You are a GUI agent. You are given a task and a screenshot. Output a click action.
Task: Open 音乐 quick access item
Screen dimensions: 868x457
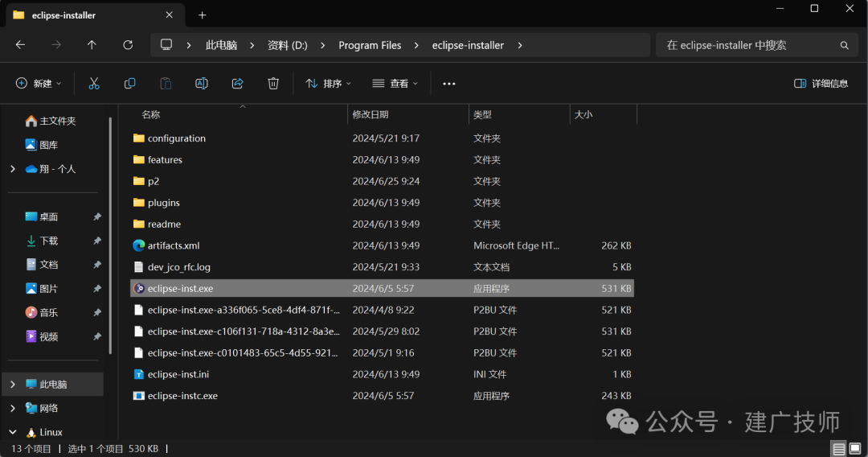click(x=42, y=312)
